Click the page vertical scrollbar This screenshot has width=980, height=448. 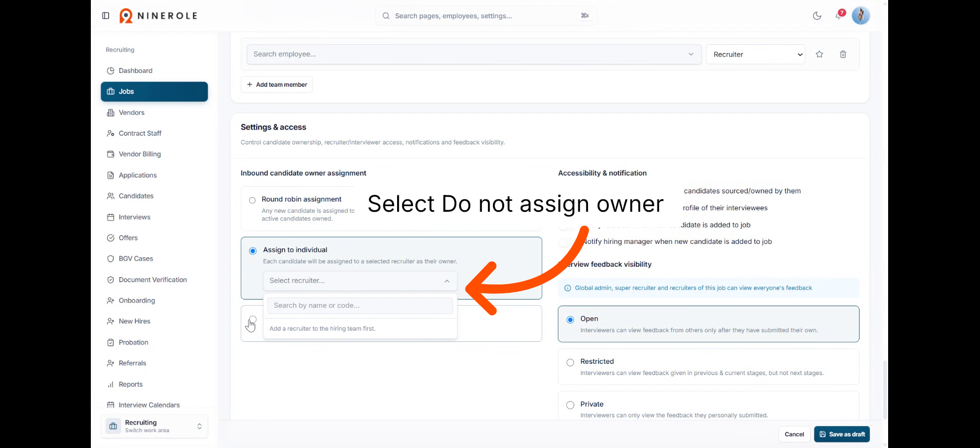(885, 390)
